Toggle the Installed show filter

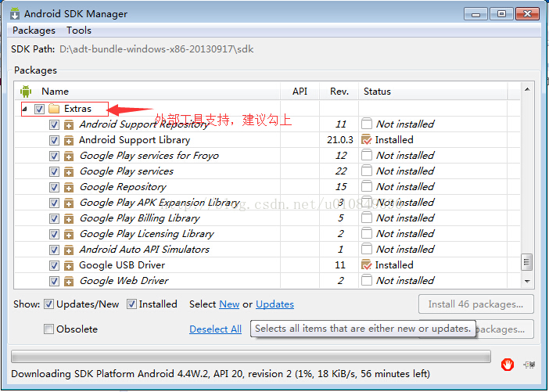(x=131, y=304)
